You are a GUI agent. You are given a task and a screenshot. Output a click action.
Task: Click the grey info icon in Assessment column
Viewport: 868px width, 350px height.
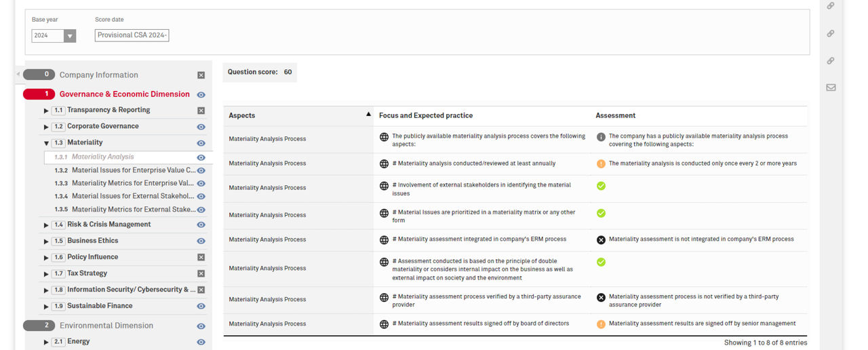(601, 136)
